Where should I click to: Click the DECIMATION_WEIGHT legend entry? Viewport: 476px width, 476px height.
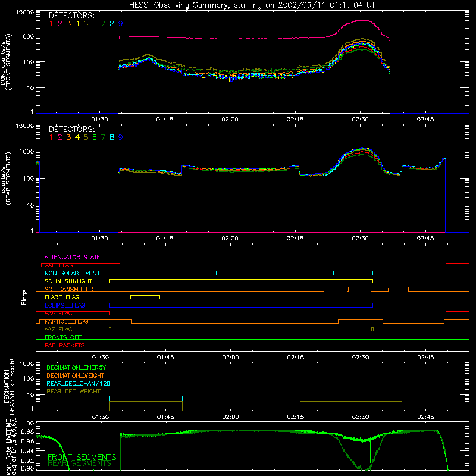pyautogui.click(x=76, y=376)
